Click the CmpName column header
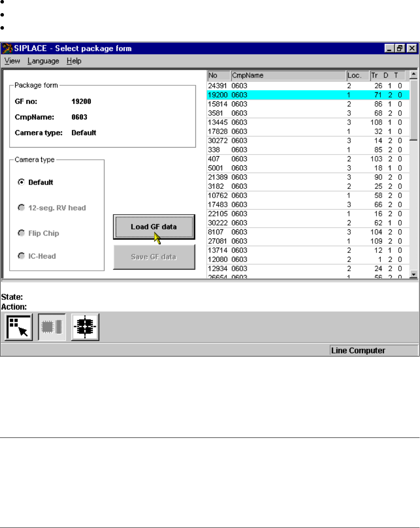 pos(288,75)
